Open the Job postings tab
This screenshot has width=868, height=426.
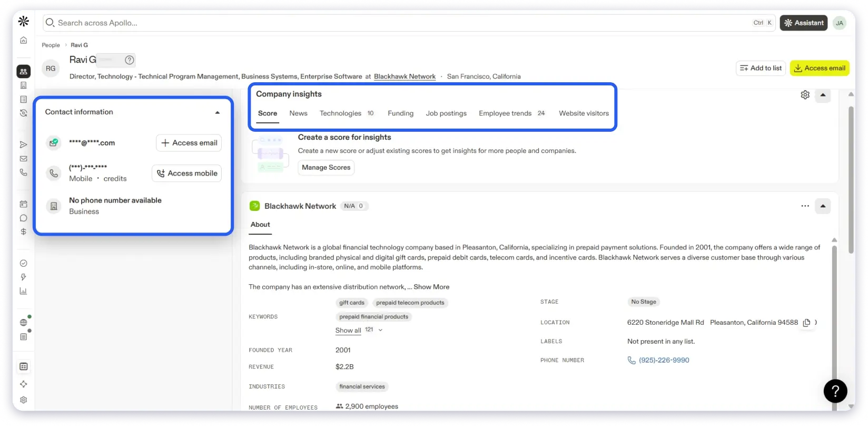(446, 113)
